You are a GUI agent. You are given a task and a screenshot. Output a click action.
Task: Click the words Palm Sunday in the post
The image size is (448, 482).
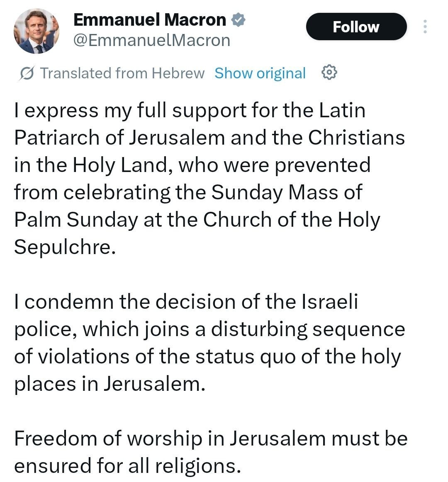tap(75, 220)
